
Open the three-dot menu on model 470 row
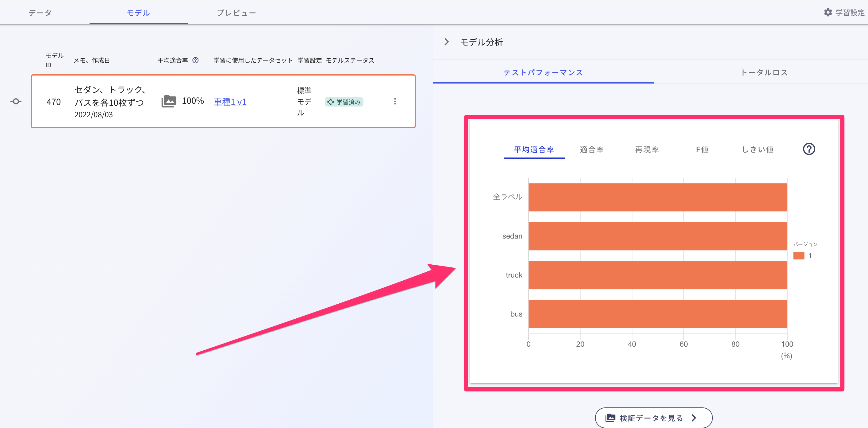click(394, 102)
